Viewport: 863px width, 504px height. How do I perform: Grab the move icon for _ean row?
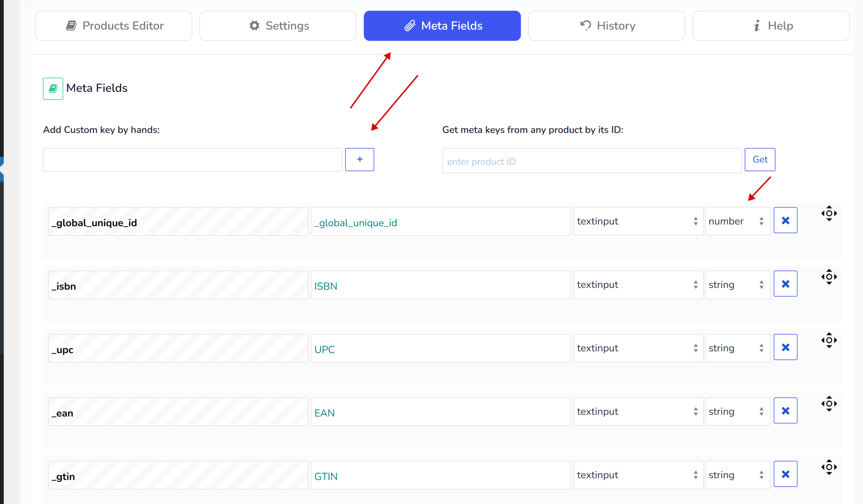click(x=829, y=403)
